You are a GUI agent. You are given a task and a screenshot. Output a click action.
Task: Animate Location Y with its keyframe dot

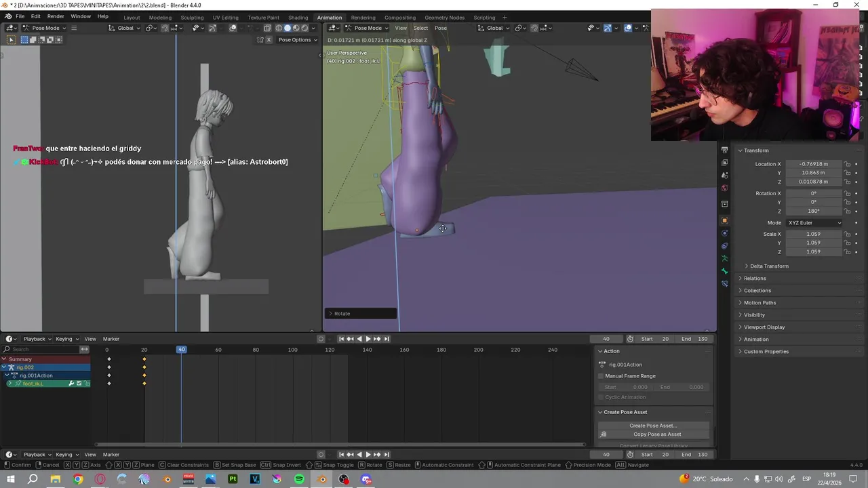pos(856,173)
